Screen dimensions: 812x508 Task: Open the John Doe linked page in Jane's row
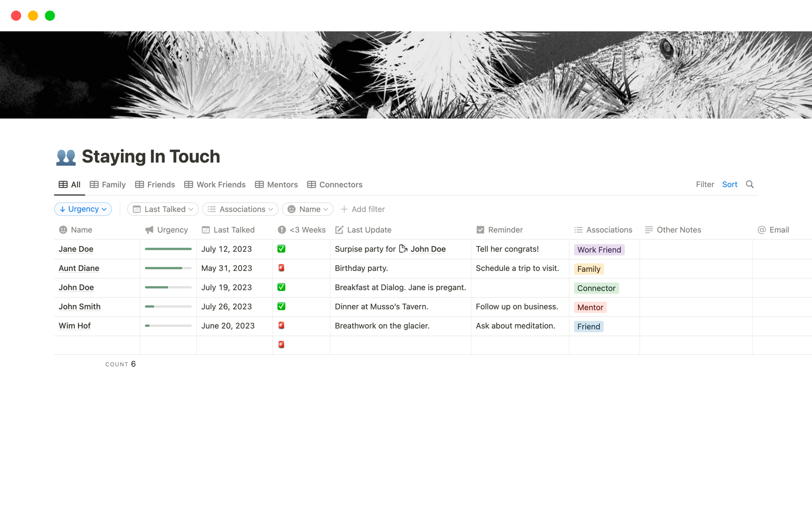click(428, 249)
